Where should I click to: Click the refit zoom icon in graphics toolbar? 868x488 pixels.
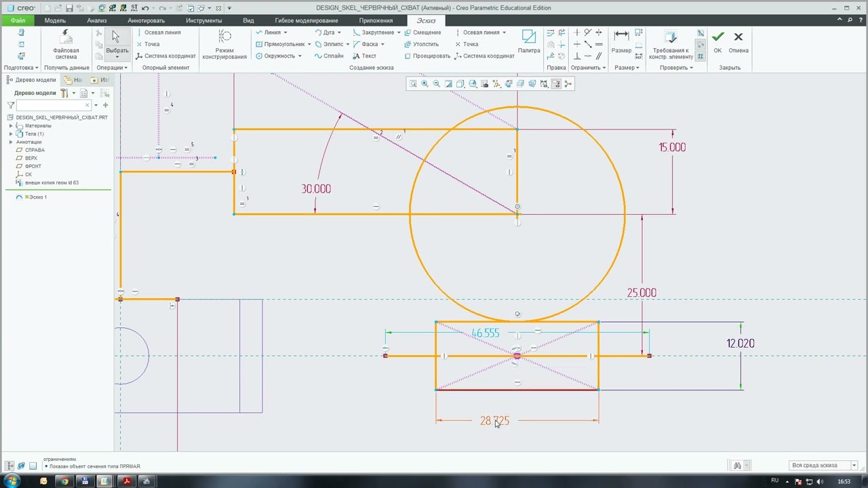coord(412,84)
